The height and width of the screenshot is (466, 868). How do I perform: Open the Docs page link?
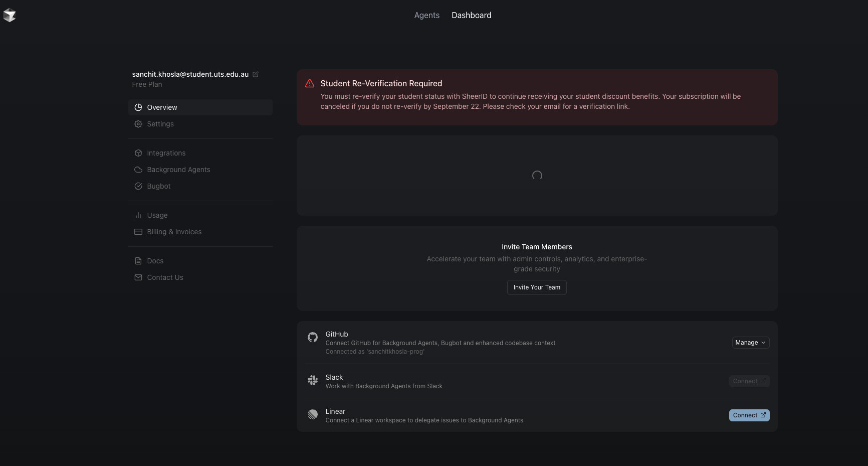click(155, 261)
